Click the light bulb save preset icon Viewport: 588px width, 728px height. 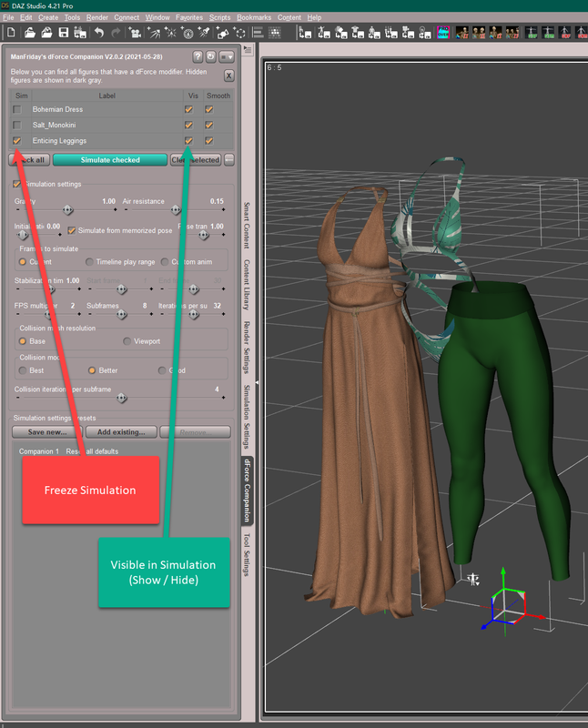425,33
